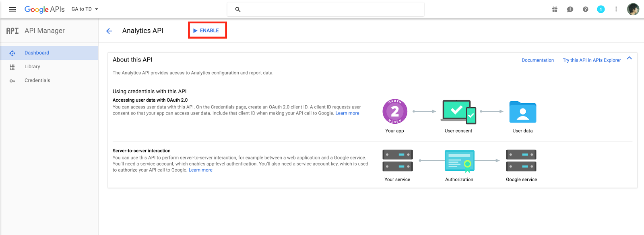Open the gift free trial icon
Viewport: 644px width, 235px height.
click(x=555, y=9)
